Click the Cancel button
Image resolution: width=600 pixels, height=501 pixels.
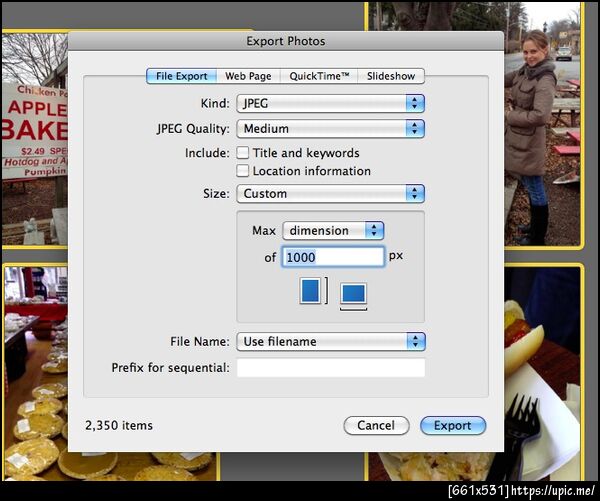tap(376, 426)
